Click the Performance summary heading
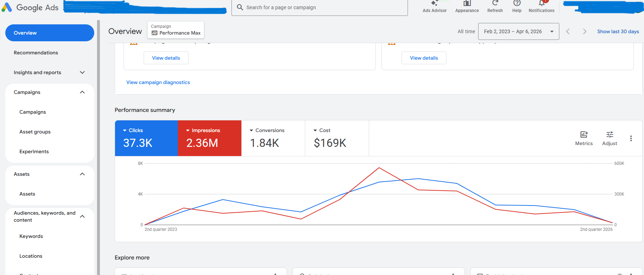Screen dimensions: 644x275 tap(145, 110)
